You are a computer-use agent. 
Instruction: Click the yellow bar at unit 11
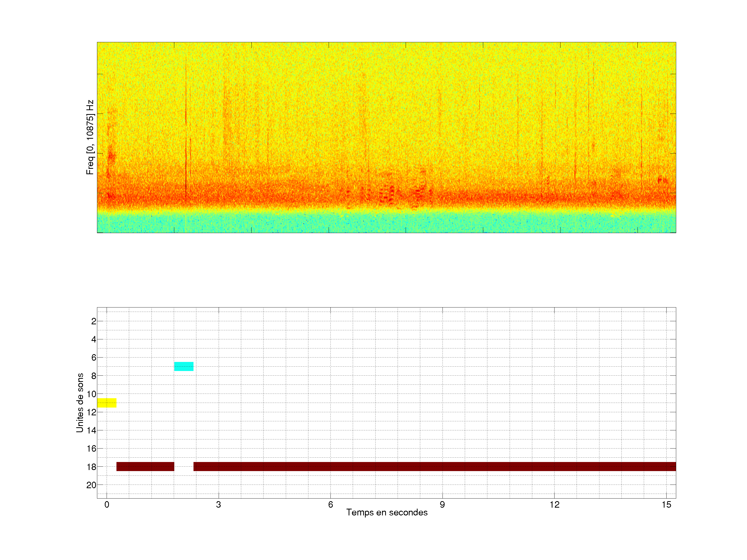click(x=107, y=403)
